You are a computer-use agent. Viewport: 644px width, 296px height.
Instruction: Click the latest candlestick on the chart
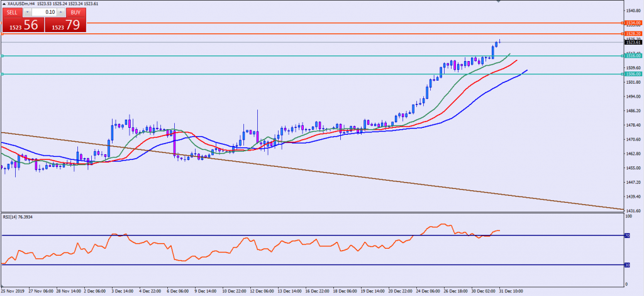(499, 42)
